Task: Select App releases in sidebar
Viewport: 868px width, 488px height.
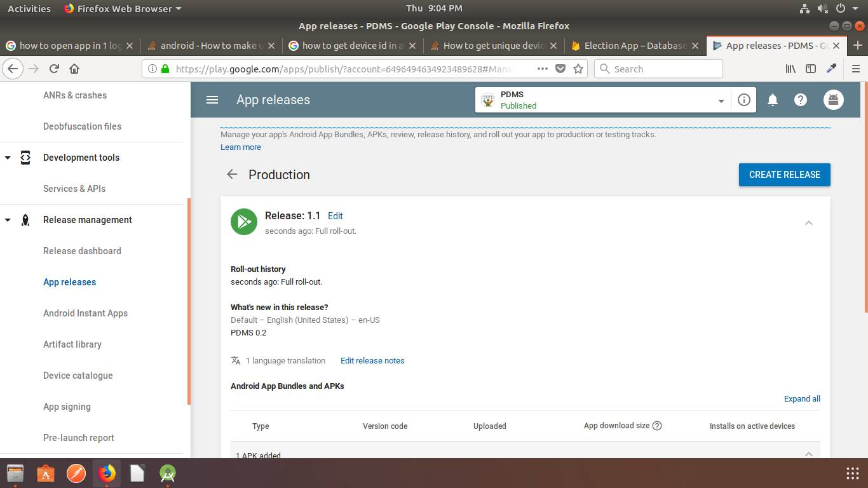Action: (70, 282)
